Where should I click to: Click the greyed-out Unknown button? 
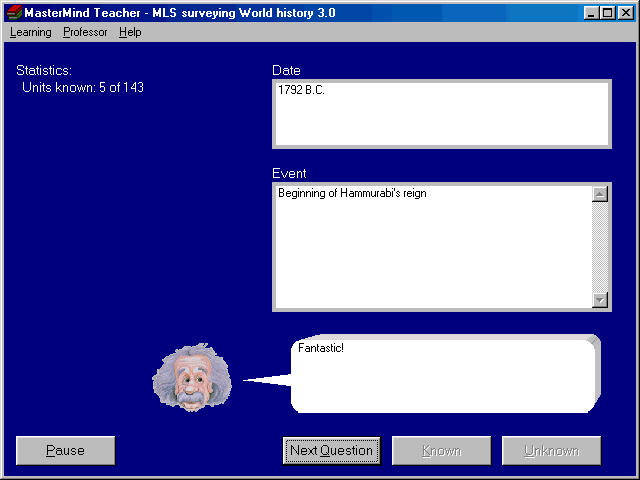[551, 450]
